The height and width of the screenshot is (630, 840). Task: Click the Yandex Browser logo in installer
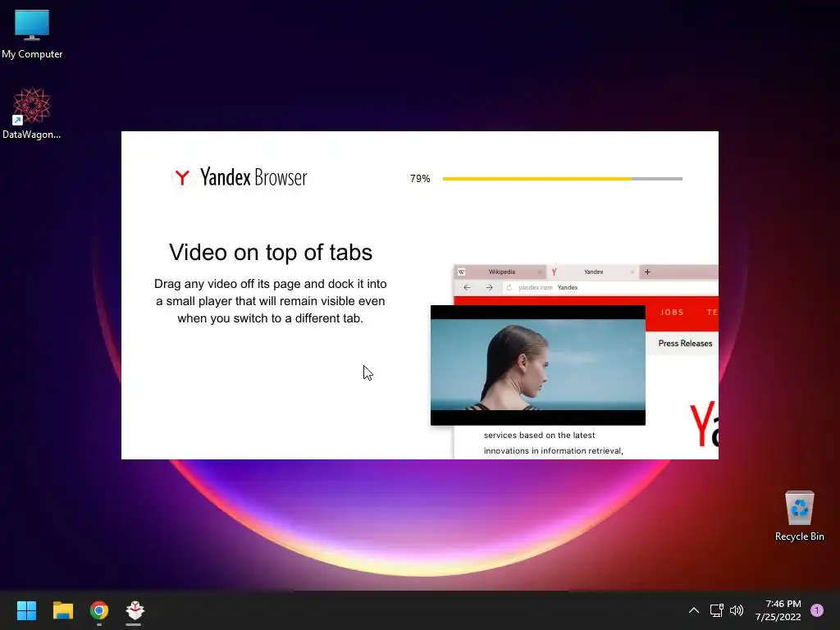pos(240,177)
